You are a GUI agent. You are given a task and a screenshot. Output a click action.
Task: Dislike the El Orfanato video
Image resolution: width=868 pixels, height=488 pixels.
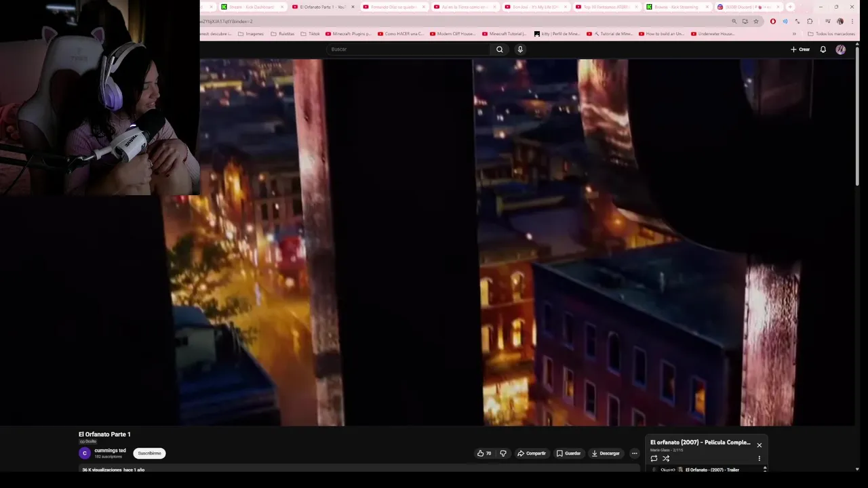click(x=503, y=453)
